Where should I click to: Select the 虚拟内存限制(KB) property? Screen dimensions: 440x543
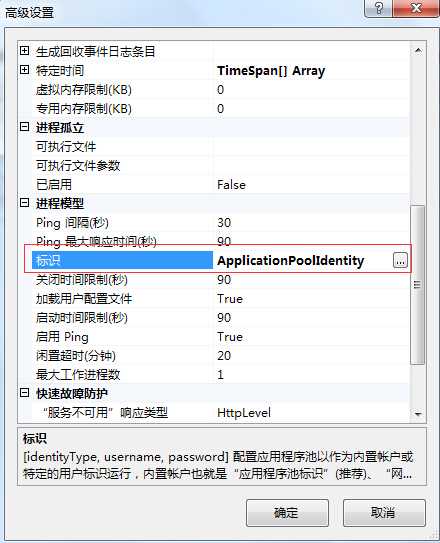pyautogui.click(x=84, y=90)
